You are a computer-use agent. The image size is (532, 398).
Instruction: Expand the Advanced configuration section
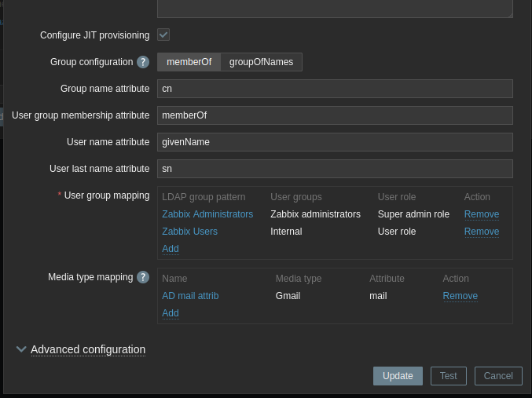[88, 349]
